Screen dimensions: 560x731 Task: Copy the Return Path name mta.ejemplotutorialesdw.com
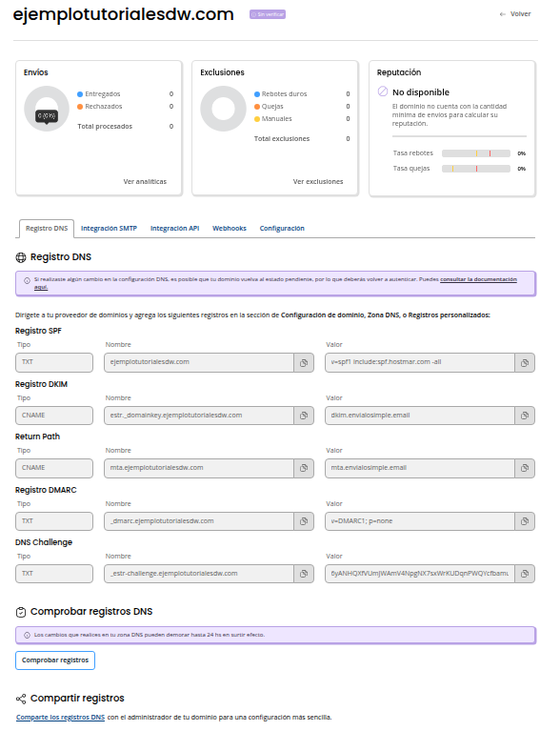pyautogui.click(x=304, y=468)
